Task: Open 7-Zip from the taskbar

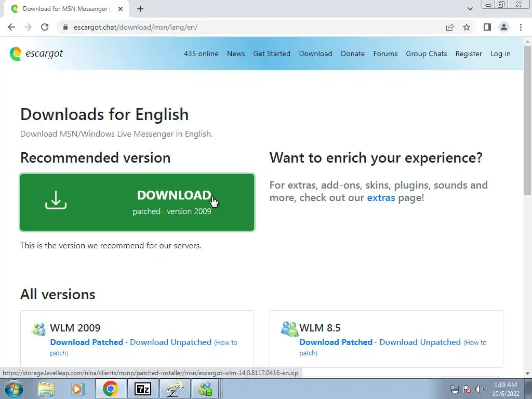Action: (142, 389)
